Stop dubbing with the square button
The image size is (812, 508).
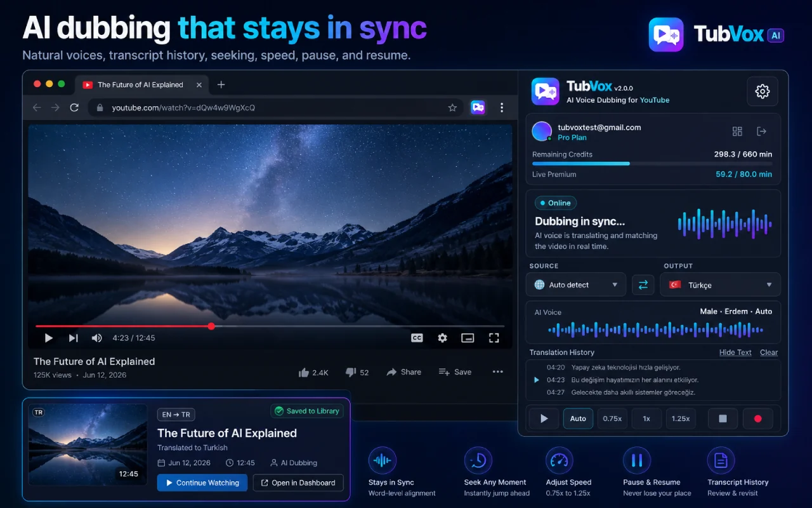click(723, 418)
